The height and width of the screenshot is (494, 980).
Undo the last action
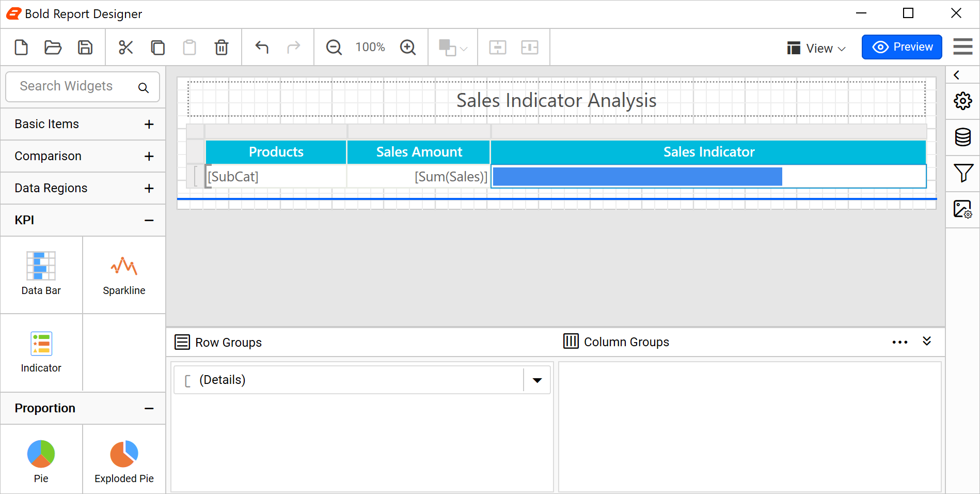tap(262, 48)
